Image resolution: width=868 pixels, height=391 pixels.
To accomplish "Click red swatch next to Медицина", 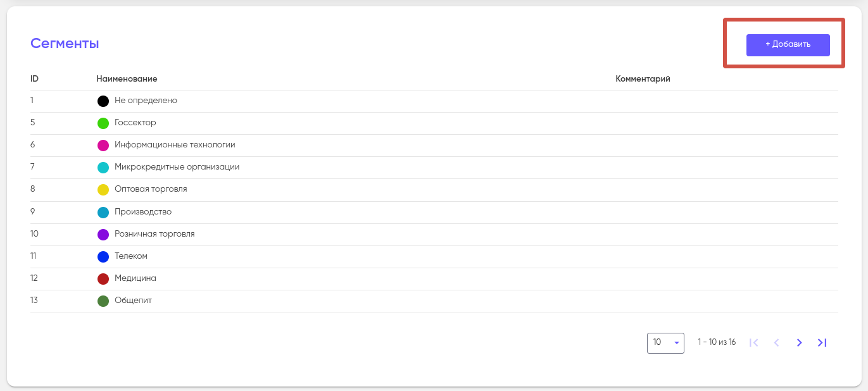I will [103, 279].
